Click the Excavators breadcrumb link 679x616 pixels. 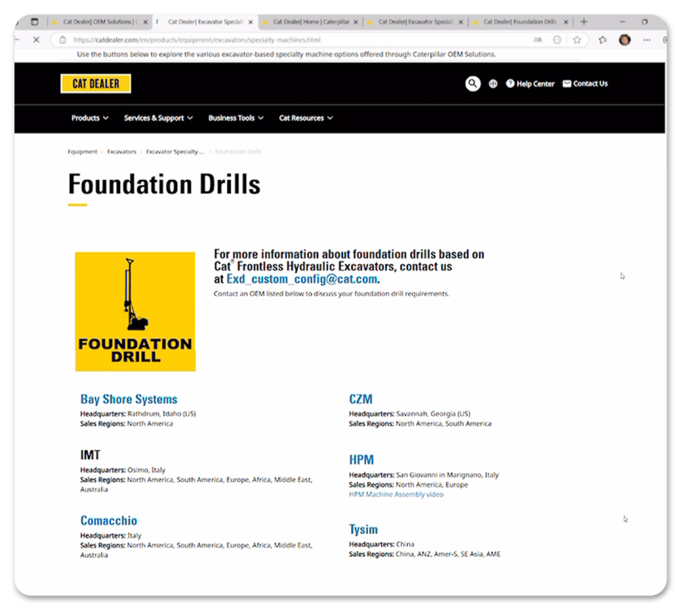[x=122, y=153]
